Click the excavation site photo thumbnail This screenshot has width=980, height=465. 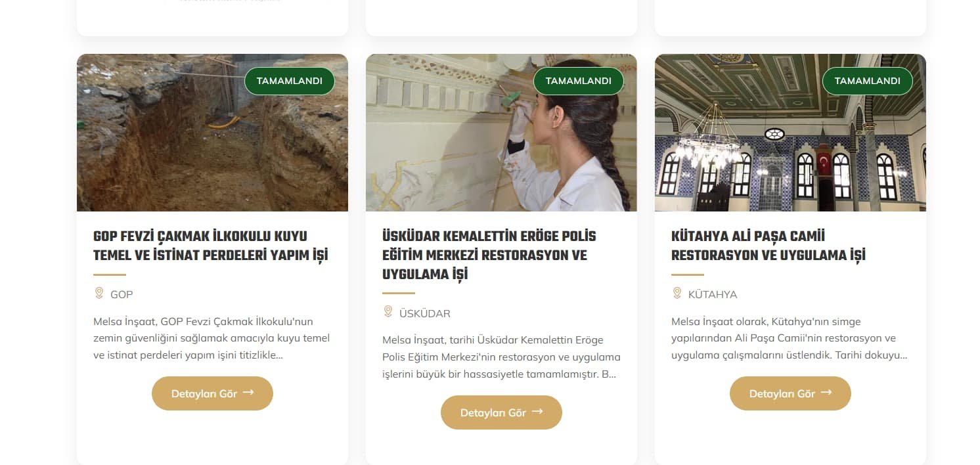click(x=212, y=133)
